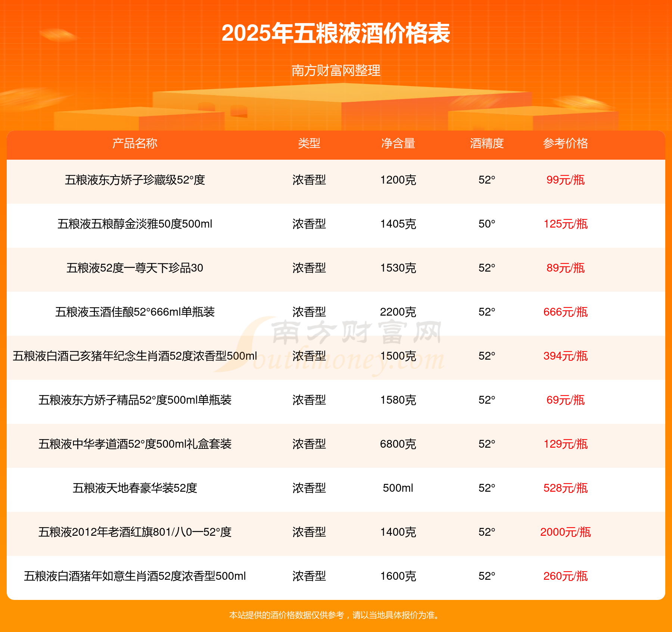The image size is (672, 632).
Task: Select the price "69元/瓶"
Action: pos(566,400)
